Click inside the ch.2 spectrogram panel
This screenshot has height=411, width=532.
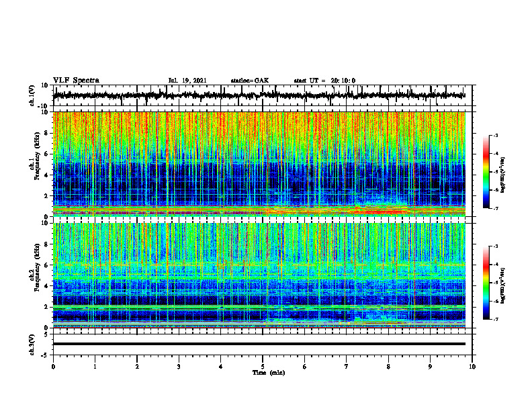[x=259, y=275]
